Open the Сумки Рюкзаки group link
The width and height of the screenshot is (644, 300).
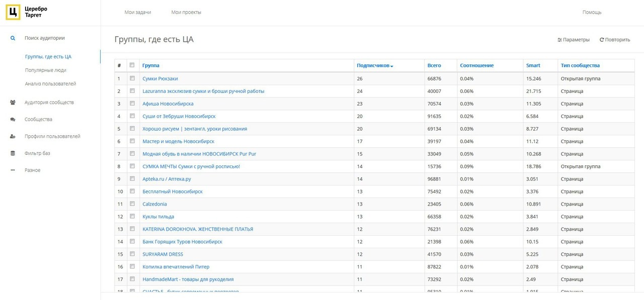pos(160,79)
